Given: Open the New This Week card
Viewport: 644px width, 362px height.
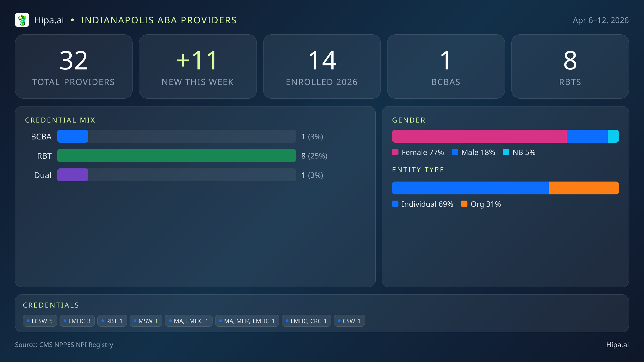Looking at the screenshot, I should pyautogui.click(x=198, y=67).
